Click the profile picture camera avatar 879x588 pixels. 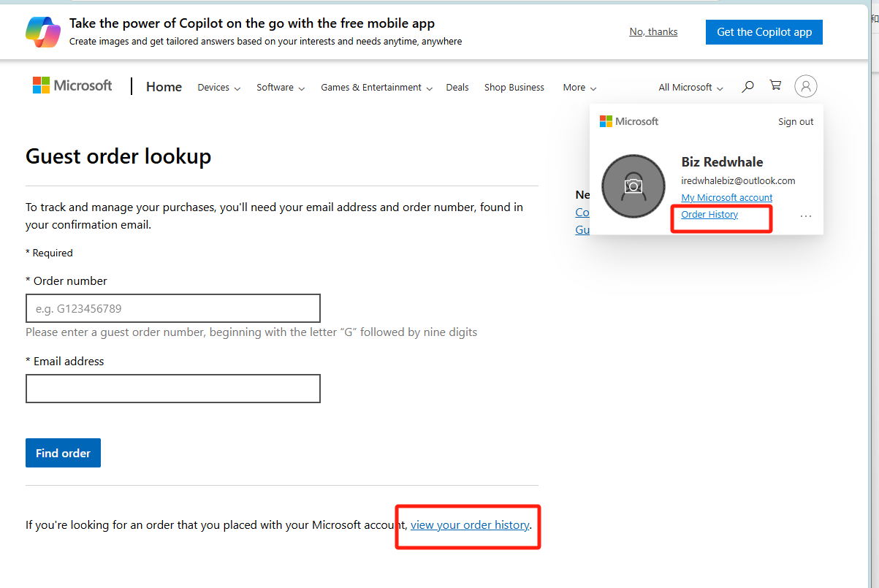point(633,186)
